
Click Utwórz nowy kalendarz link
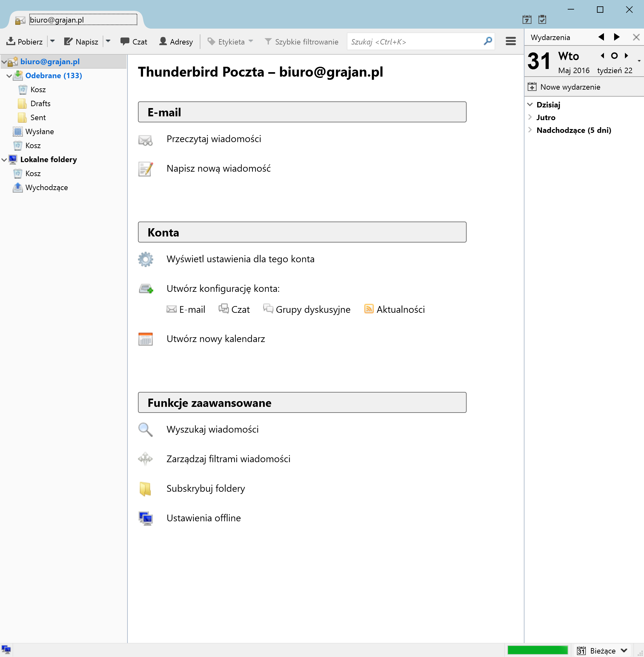pyautogui.click(x=216, y=339)
